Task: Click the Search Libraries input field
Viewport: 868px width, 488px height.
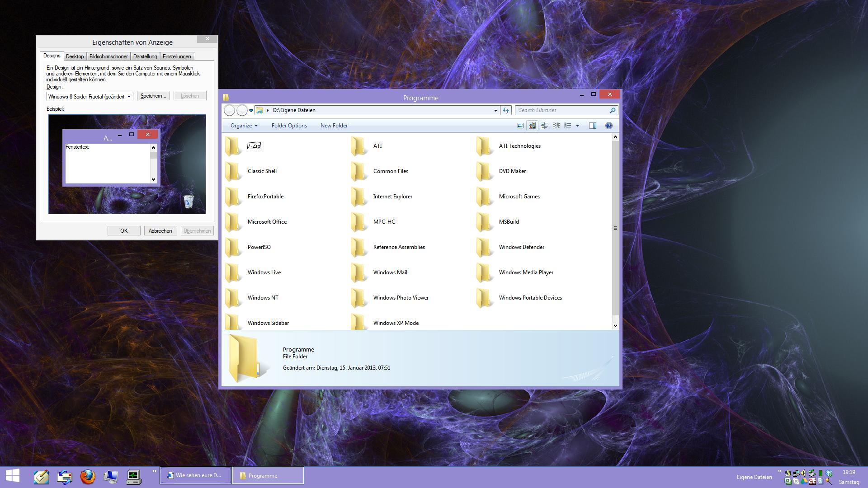Action: click(x=561, y=110)
